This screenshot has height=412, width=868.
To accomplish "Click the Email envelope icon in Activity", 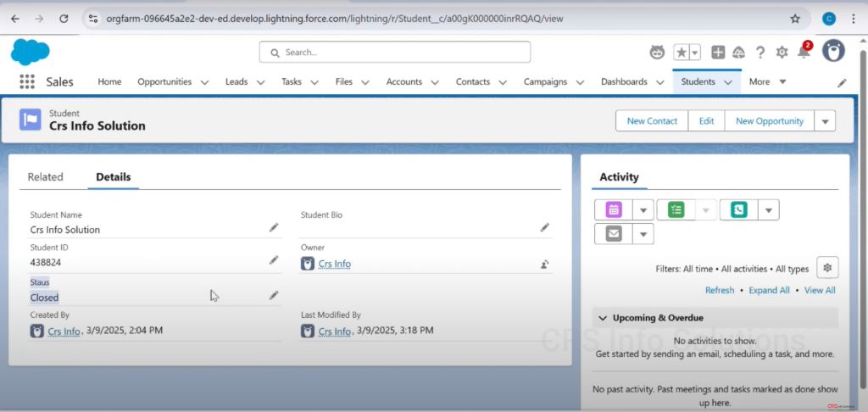I will (x=614, y=233).
